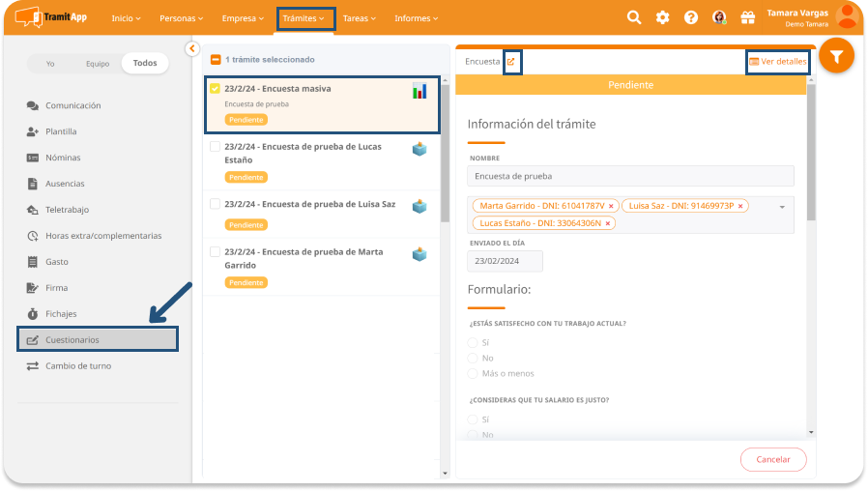The image size is (868, 491).
Task: Click the Cancelar button
Action: (772, 459)
